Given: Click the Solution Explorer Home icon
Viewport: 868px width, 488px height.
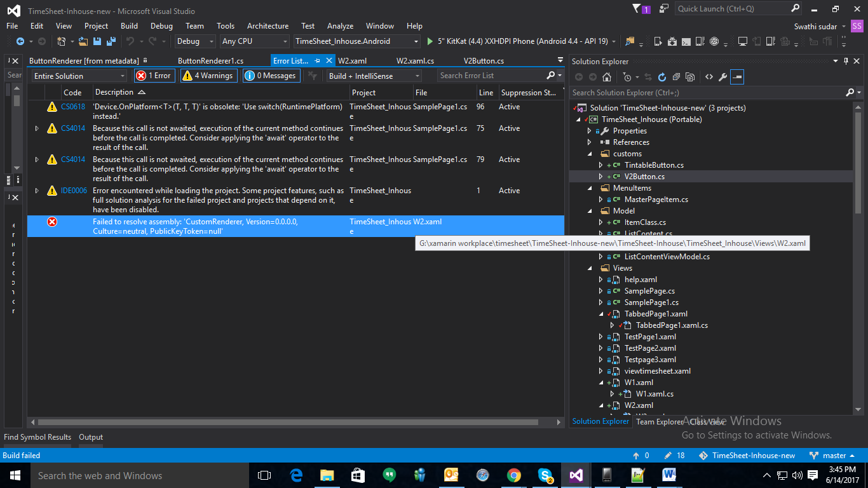Looking at the screenshot, I should click(x=607, y=77).
